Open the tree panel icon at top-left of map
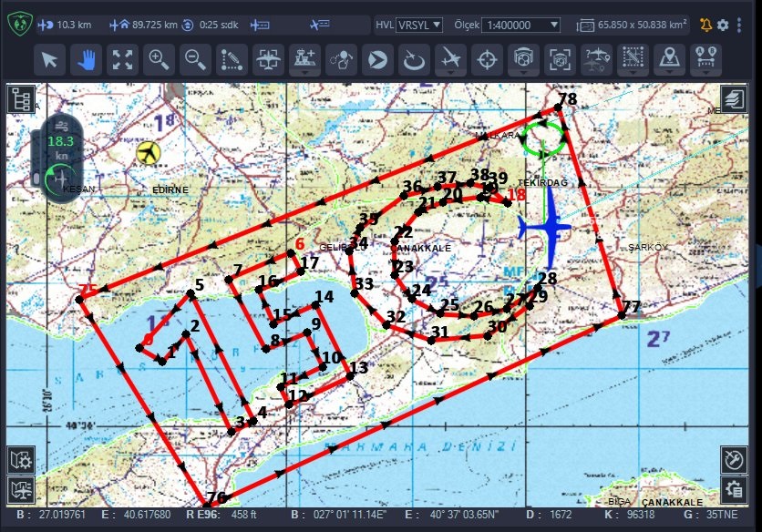 point(20,98)
